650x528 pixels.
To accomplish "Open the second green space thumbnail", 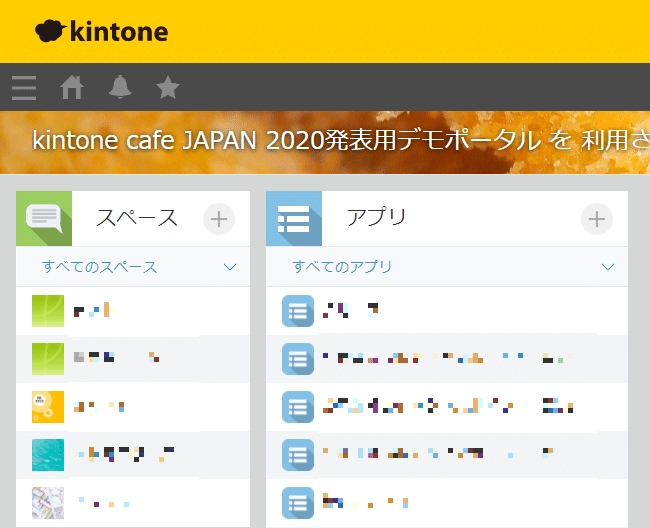I will tap(48, 359).
